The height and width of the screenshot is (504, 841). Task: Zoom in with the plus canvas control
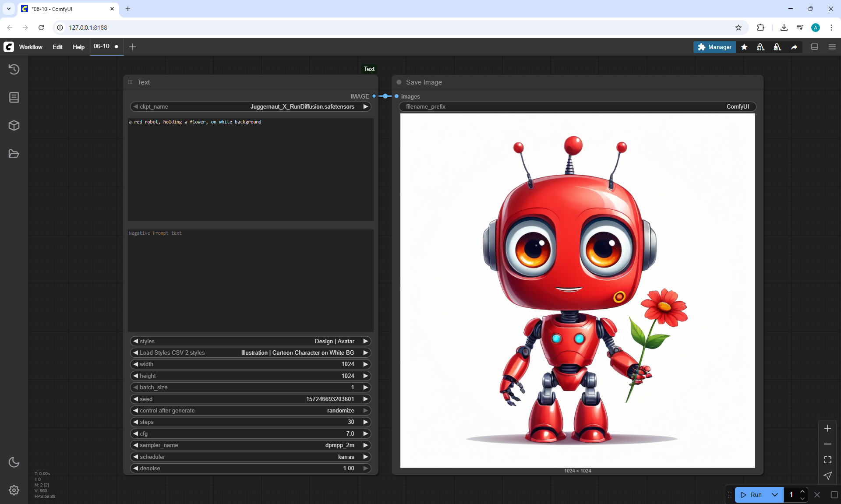pyautogui.click(x=827, y=428)
